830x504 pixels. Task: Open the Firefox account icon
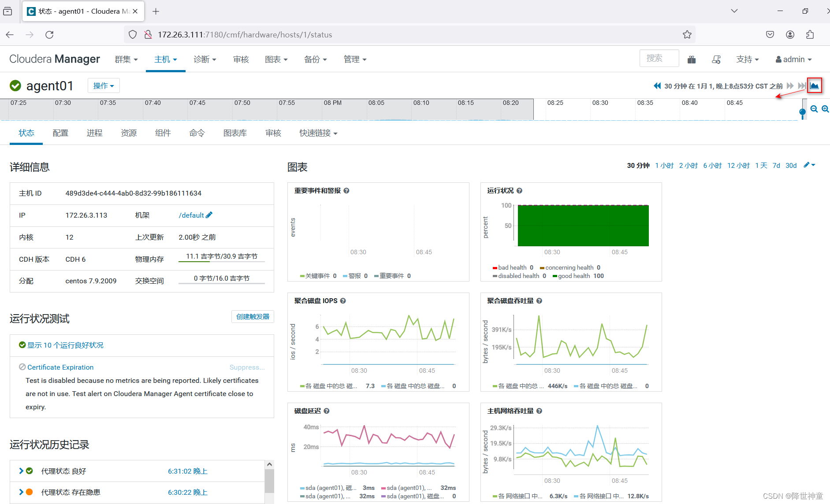click(790, 34)
